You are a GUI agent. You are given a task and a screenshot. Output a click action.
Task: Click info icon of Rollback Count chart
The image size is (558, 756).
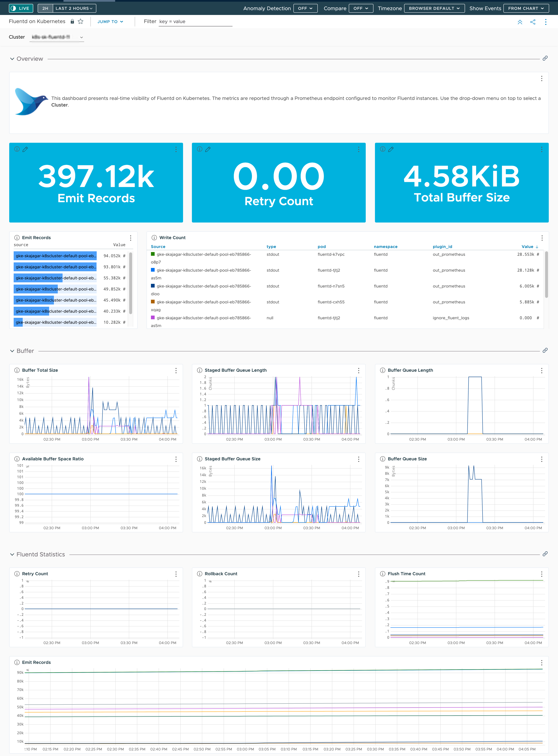(200, 574)
